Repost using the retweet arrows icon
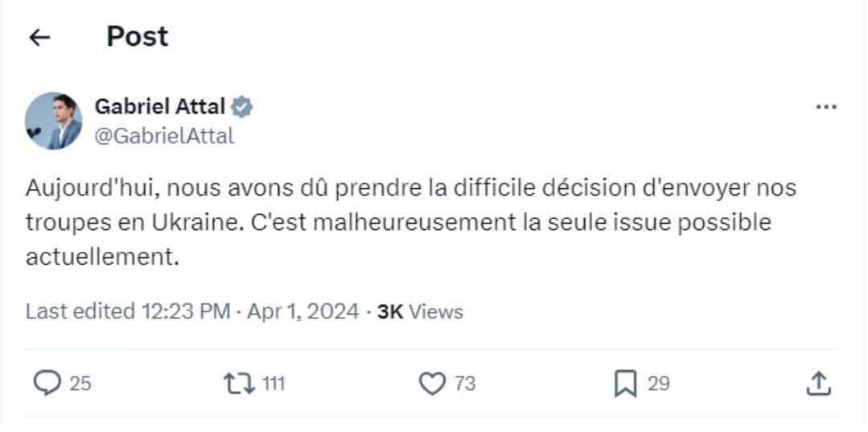 pos(239,384)
